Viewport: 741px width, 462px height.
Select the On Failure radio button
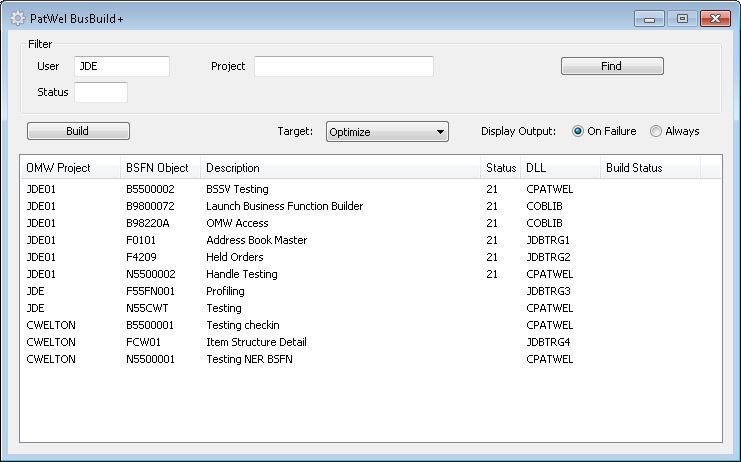tap(578, 131)
